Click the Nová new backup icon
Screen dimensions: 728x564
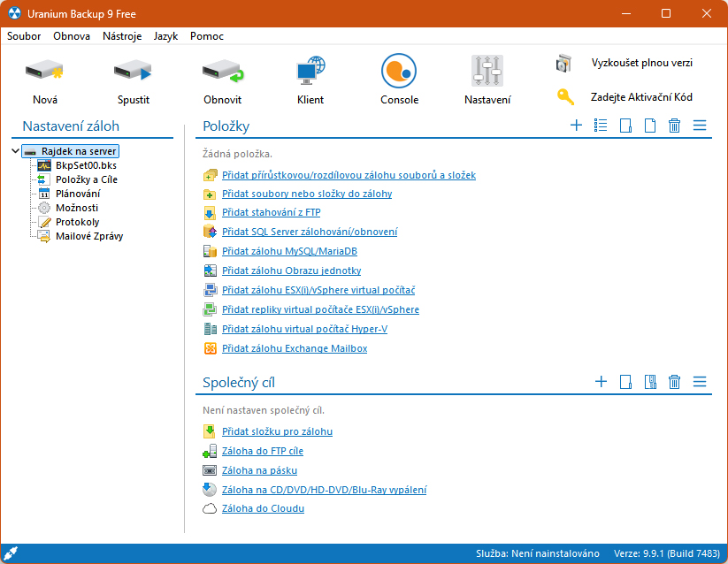[x=44, y=72]
